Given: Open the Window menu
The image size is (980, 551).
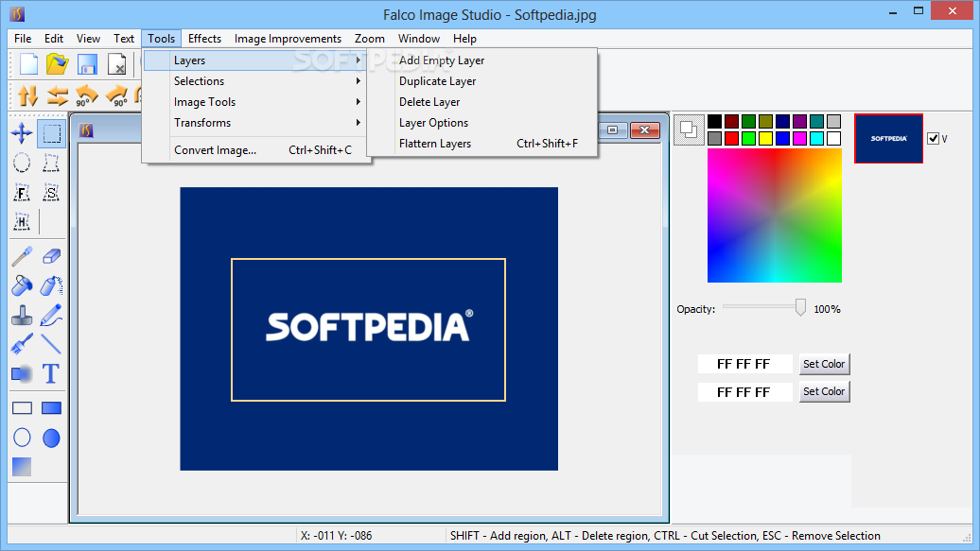Looking at the screenshot, I should pyautogui.click(x=419, y=39).
